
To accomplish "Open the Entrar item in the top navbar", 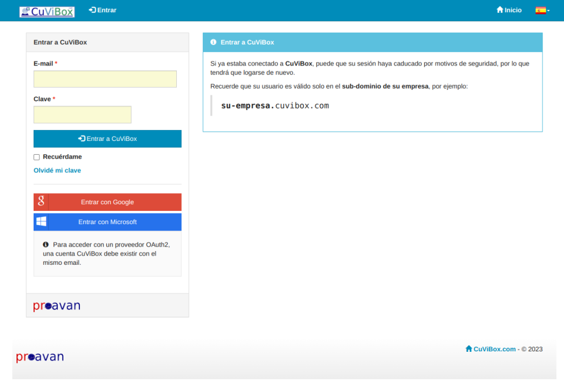I will point(102,10).
